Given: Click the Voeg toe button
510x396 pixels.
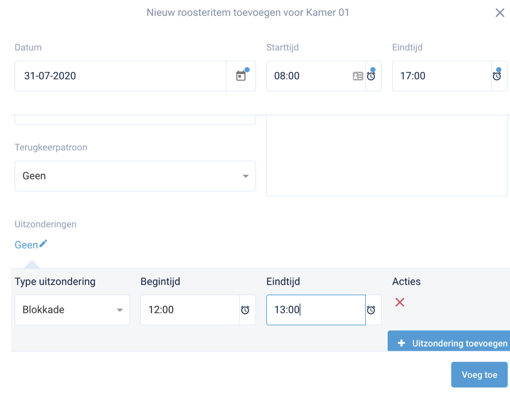Looking at the screenshot, I should pos(479,375).
